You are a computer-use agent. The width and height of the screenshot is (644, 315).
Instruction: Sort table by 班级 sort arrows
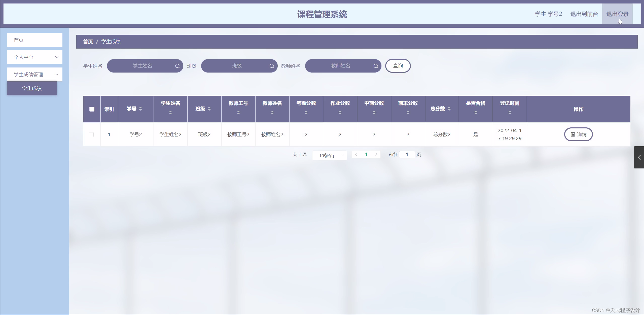[209, 109]
